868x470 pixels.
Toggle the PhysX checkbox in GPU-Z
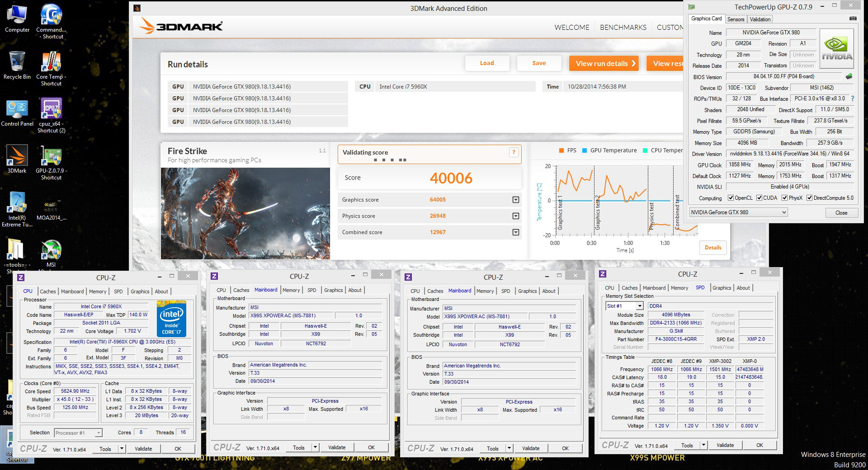(x=785, y=198)
